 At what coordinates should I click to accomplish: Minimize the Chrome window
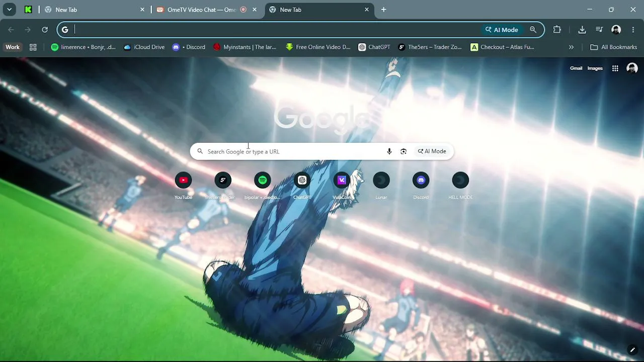pyautogui.click(x=590, y=10)
